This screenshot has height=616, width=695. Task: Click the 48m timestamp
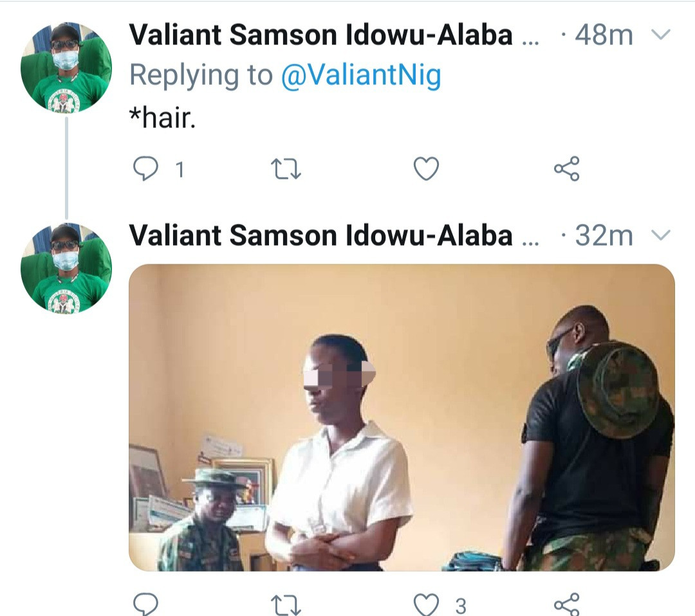point(604,36)
